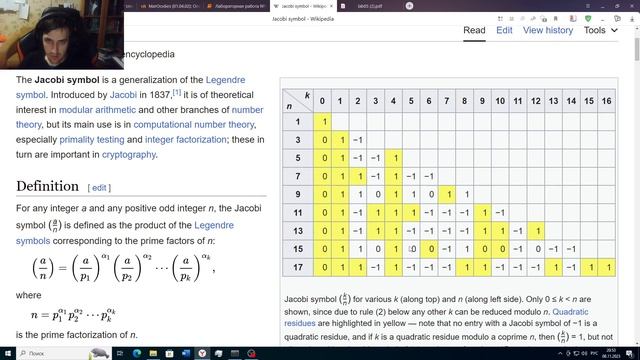
Task: Click table column header 16
Action: pyautogui.click(x=607, y=101)
